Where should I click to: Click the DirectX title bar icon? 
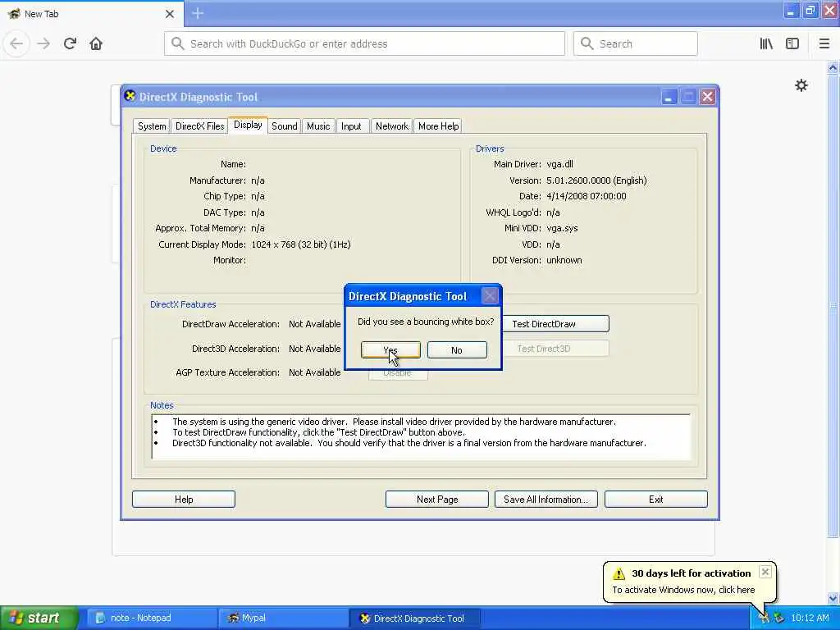(130, 96)
